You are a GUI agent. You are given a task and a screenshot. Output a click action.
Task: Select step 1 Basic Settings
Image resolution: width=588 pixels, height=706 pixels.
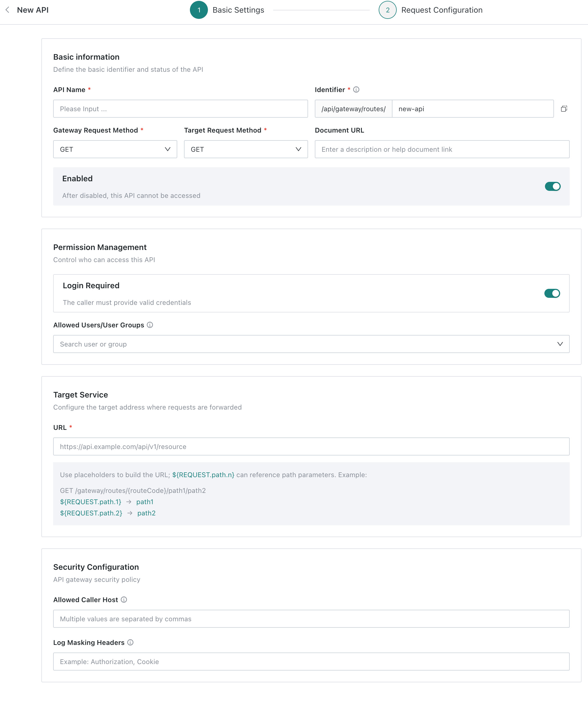click(x=228, y=10)
